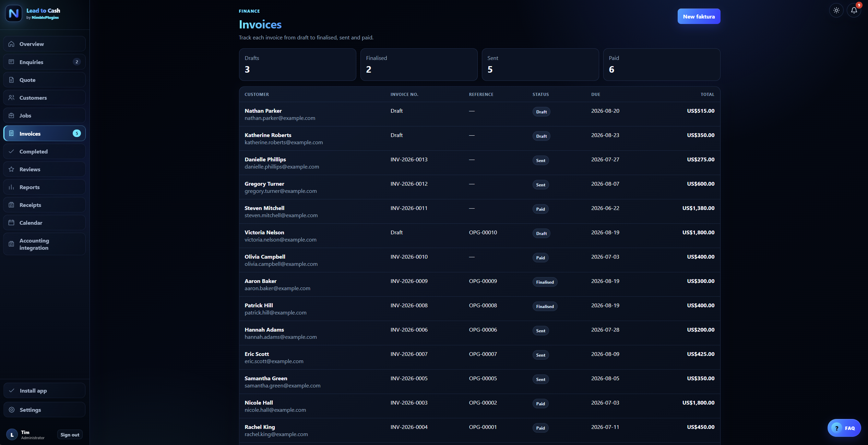868x445 pixels.
Task: Open Nathan Parker's invoice row name
Action: tap(263, 111)
